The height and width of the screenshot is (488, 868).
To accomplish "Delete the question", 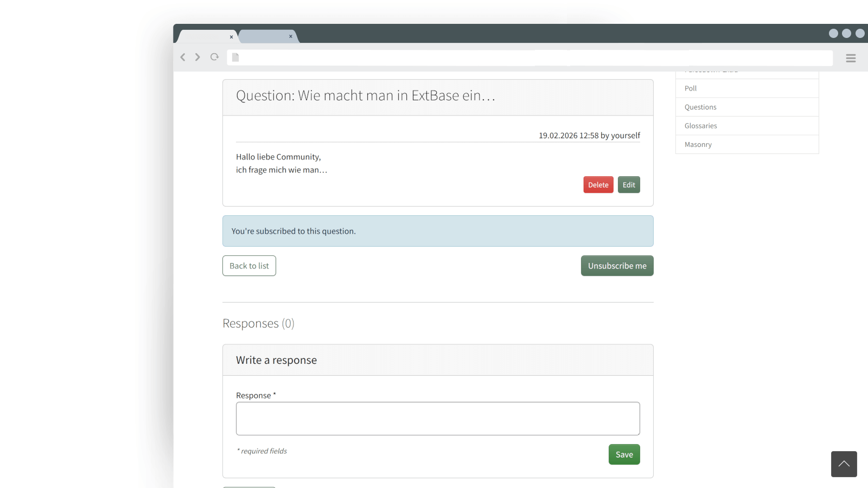I will click(598, 185).
